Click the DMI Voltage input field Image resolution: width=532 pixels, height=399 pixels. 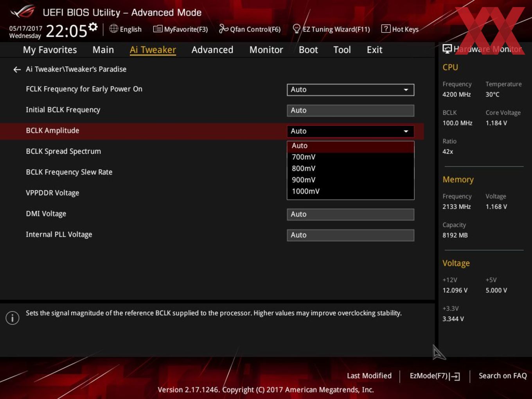[350, 214]
